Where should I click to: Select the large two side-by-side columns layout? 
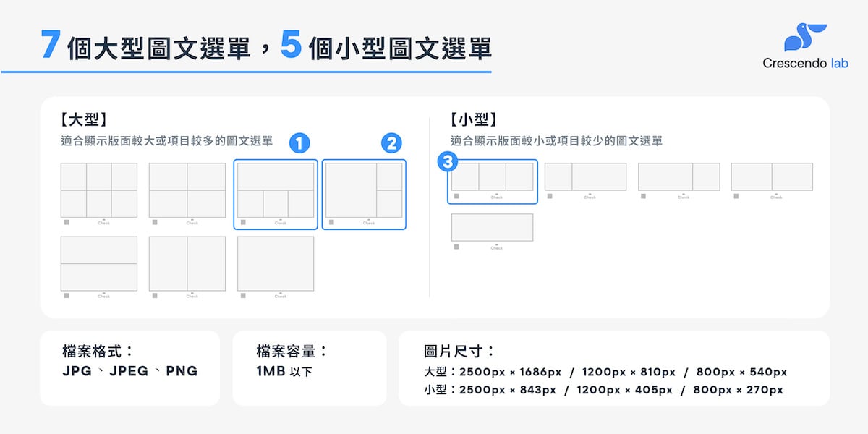187,263
